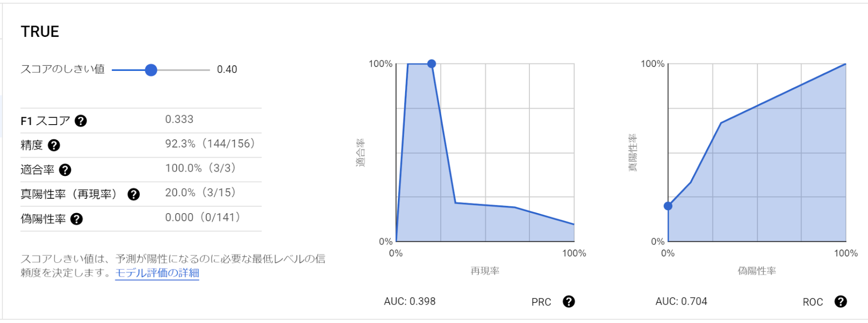Image resolution: width=868 pixels, height=323 pixels.
Task: Open the help tooltip for 精度
Action: coord(54,145)
